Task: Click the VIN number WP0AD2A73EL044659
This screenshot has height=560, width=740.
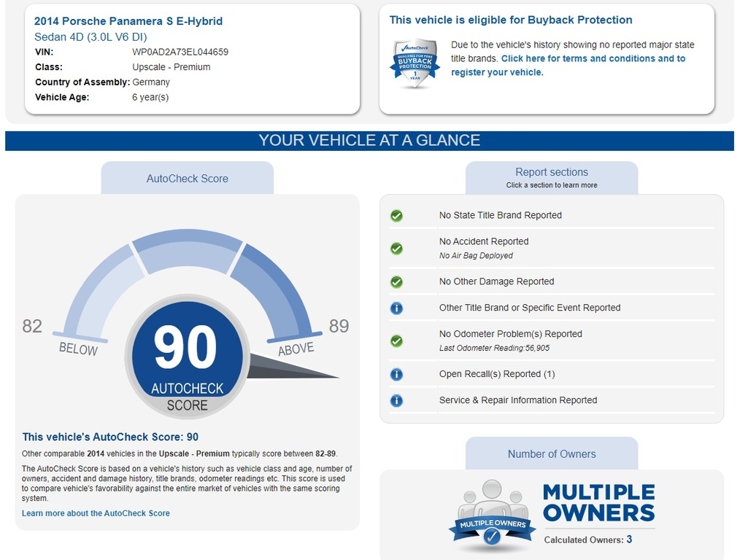Action: 180,52
